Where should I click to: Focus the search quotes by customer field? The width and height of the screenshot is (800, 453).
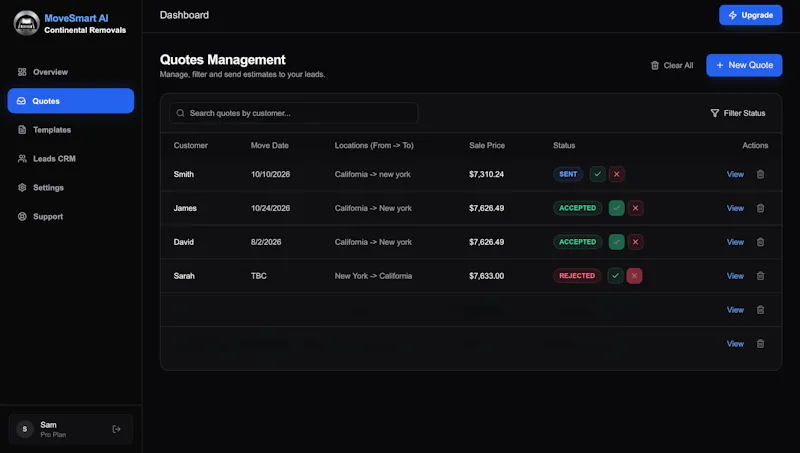coord(293,113)
